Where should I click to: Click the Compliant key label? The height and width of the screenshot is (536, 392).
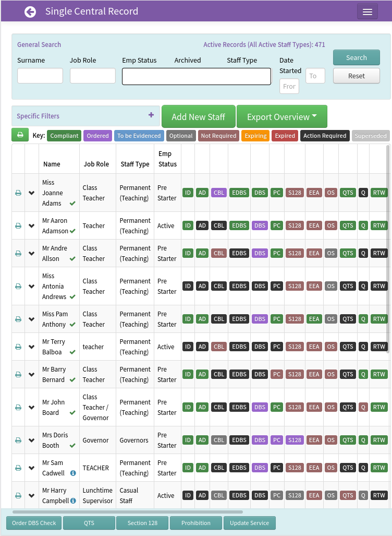tap(64, 136)
